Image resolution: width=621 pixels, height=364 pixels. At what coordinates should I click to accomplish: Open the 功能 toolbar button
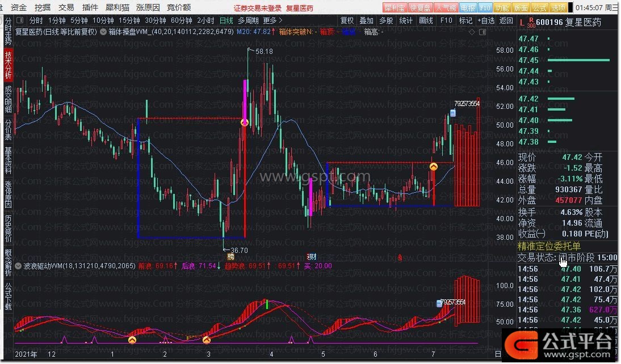[502, 7]
